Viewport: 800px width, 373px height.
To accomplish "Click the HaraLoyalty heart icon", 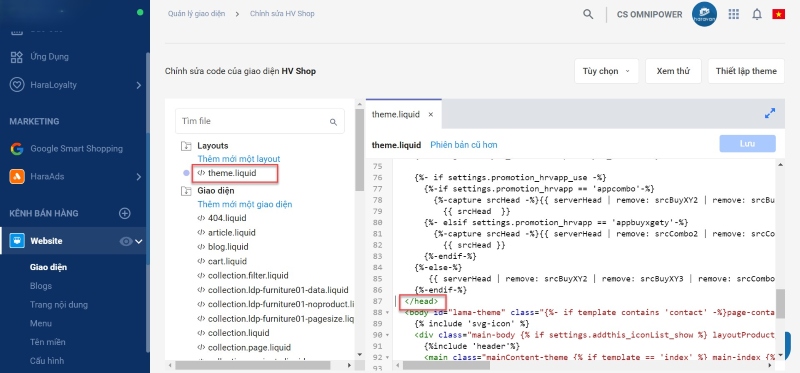I will pyautogui.click(x=17, y=85).
